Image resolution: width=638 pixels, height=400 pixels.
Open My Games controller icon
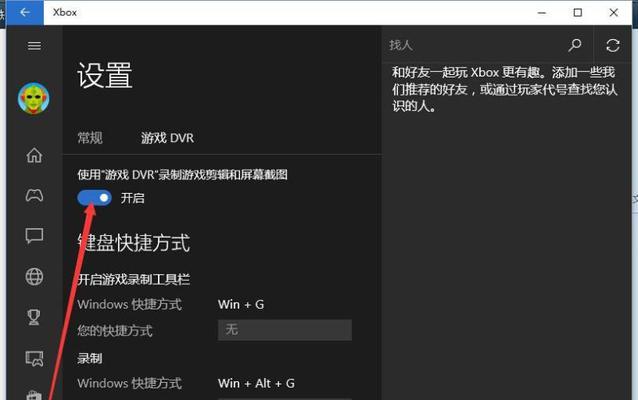point(34,195)
